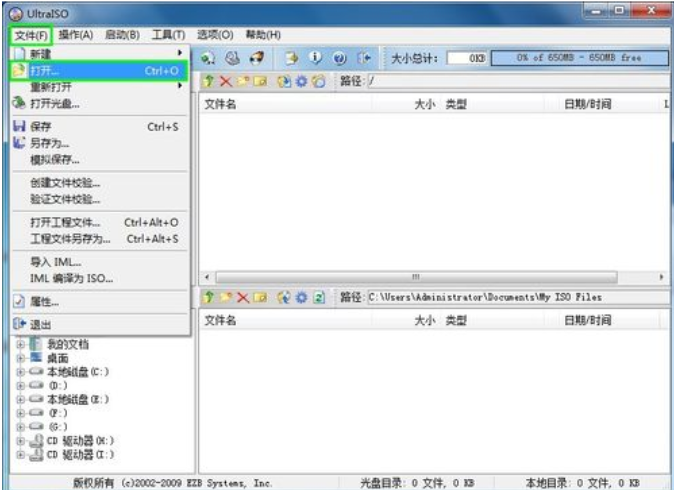
Task: Expand the (D:) drive tree node
Action: (x=20, y=386)
